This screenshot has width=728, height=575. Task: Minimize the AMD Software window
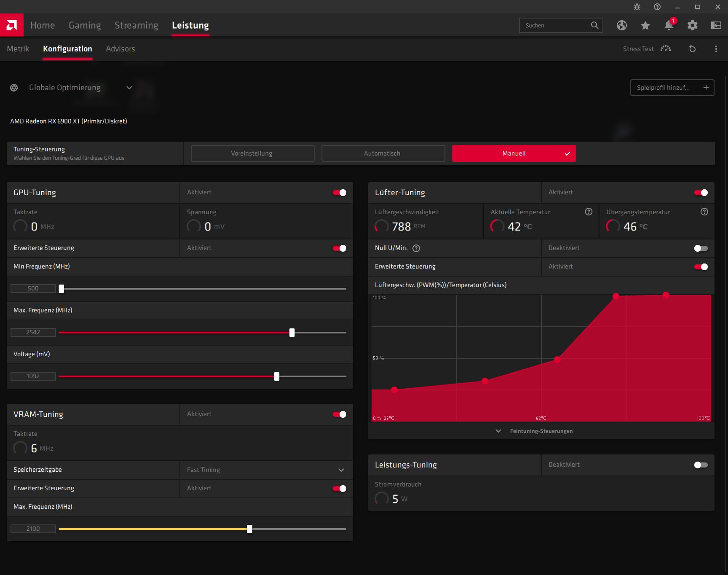(x=677, y=7)
